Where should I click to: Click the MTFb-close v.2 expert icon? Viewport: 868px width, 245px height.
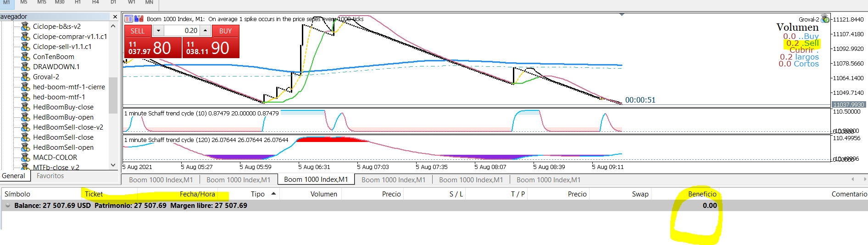click(26, 167)
